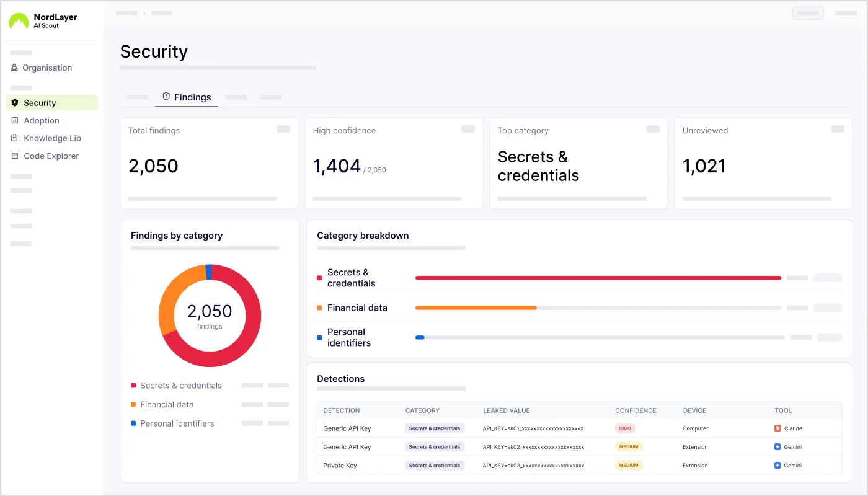Click the TOOL column header
Image resolution: width=868 pixels, height=496 pixels.
tap(783, 410)
